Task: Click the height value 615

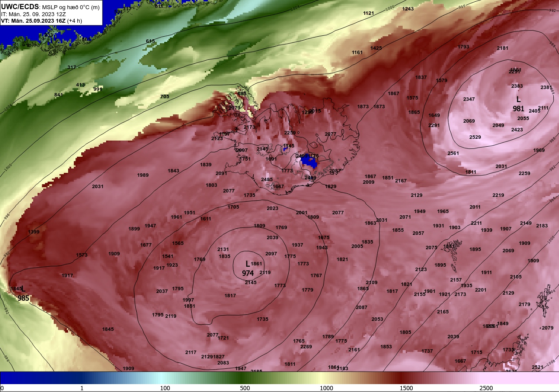Action: pyautogui.click(x=150, y=41)
